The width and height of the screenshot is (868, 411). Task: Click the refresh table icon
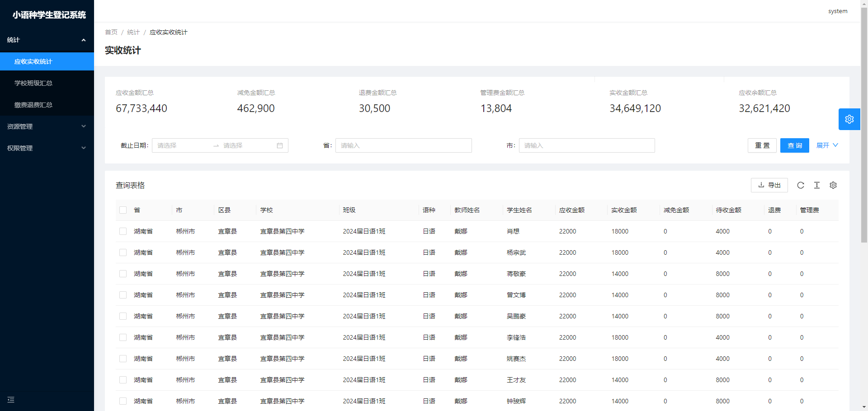[801, 185]
